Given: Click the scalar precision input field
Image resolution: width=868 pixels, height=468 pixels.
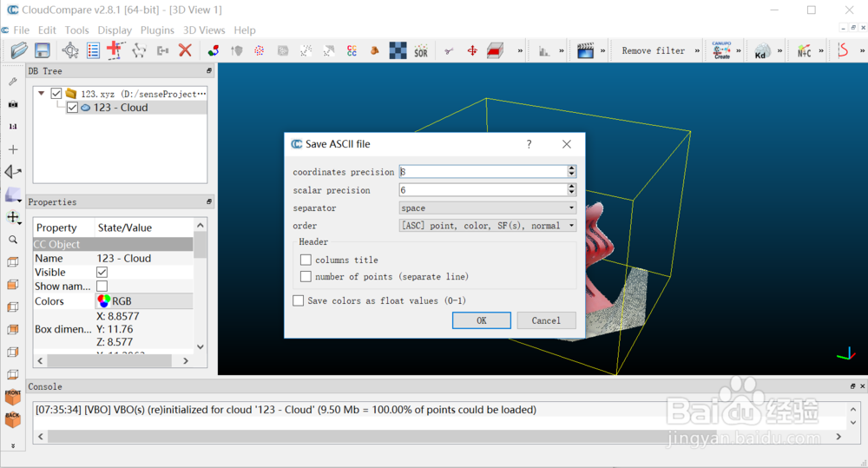Looking at the screenshot, I should point(483,190).
